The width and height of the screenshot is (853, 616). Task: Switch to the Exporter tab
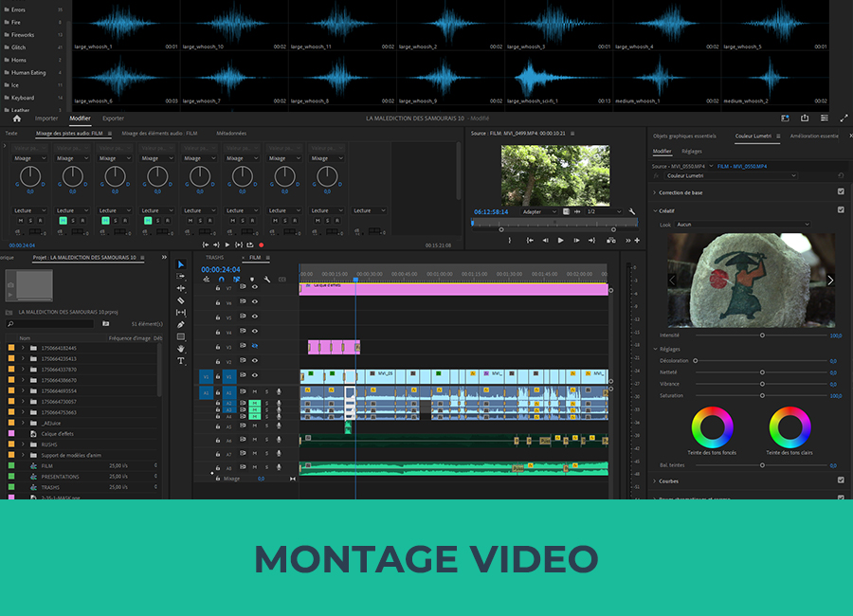click(113, 118)
